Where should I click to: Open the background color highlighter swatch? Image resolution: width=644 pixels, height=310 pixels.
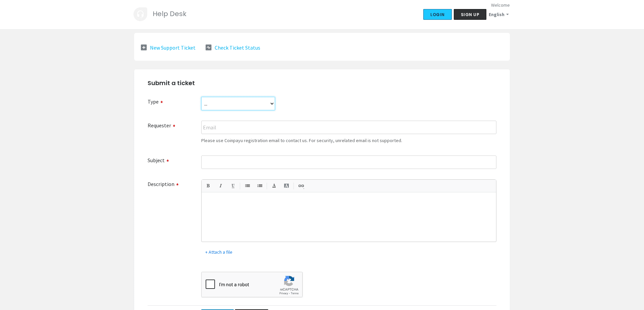click(286, 186)
